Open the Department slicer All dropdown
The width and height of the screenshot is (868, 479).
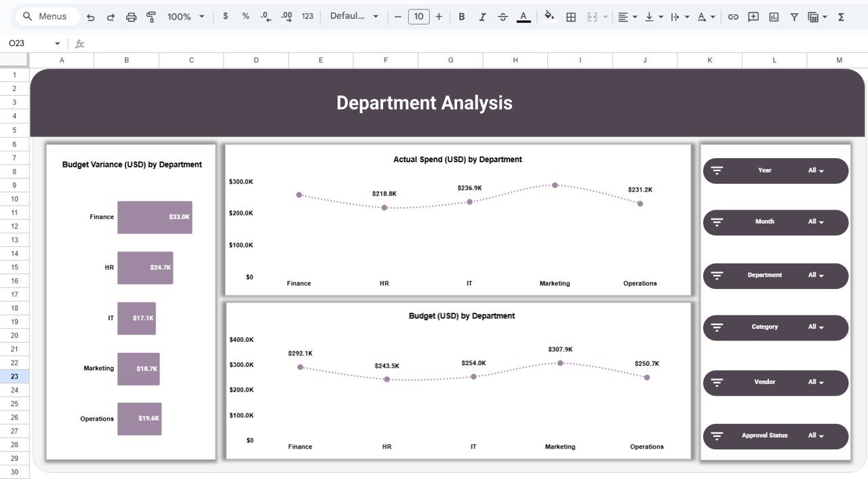(x=818, y=276)
